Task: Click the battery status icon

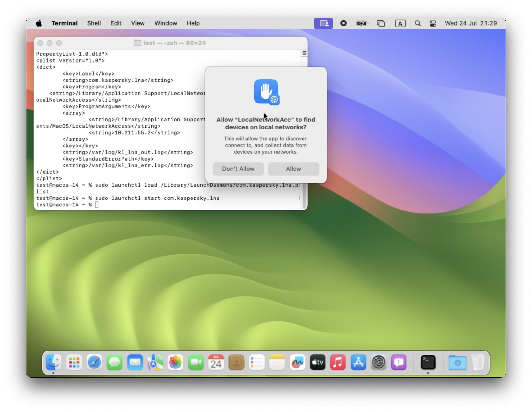Action: pos(362,23)
